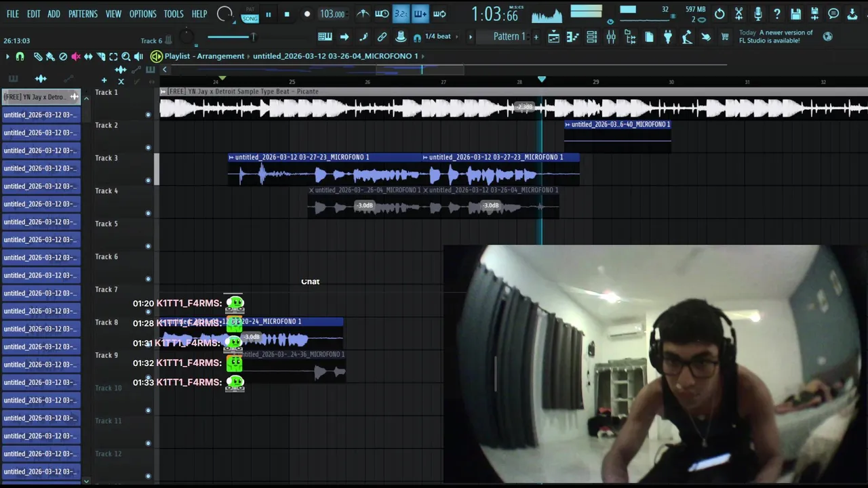Screen dimensions: 868x488
Task: Open clip menu of MICROFONO 1 clip on Track 2
Action: pyautogui.click(x=568, y=125)
